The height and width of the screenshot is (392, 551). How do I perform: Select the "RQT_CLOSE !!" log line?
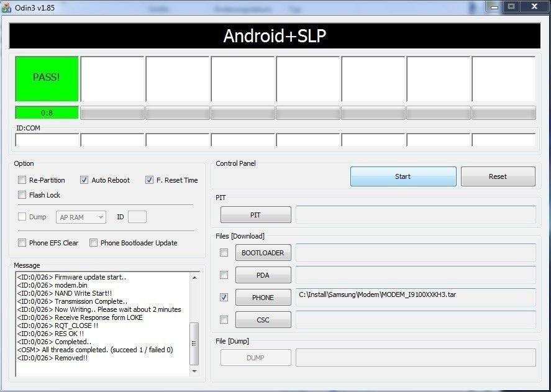[x=58, y=326]
